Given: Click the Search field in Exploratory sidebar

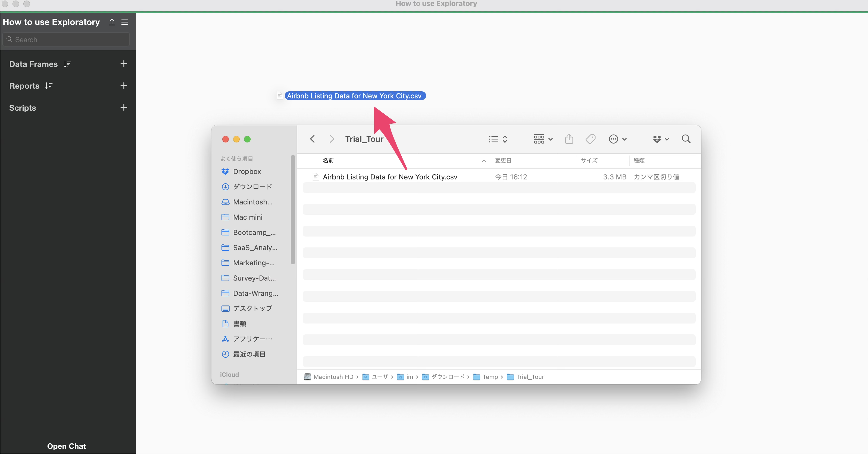Looking at the screenshot, I should (66, 39).
